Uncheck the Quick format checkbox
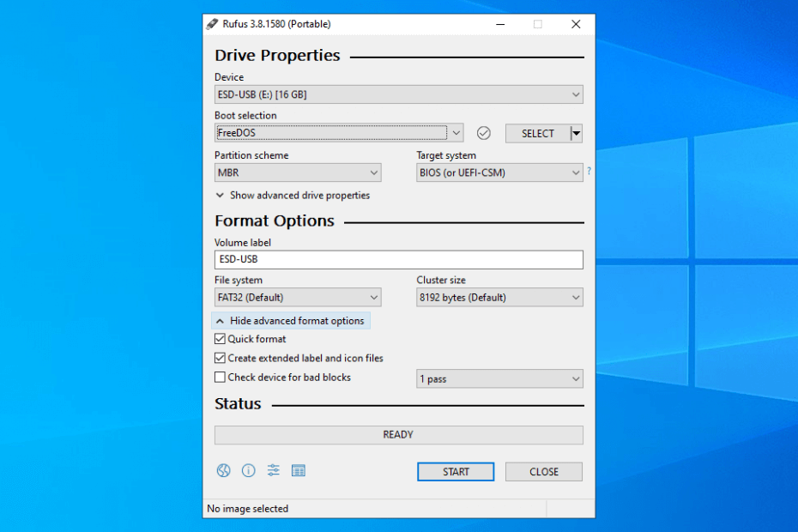 [x=220, y=339]
